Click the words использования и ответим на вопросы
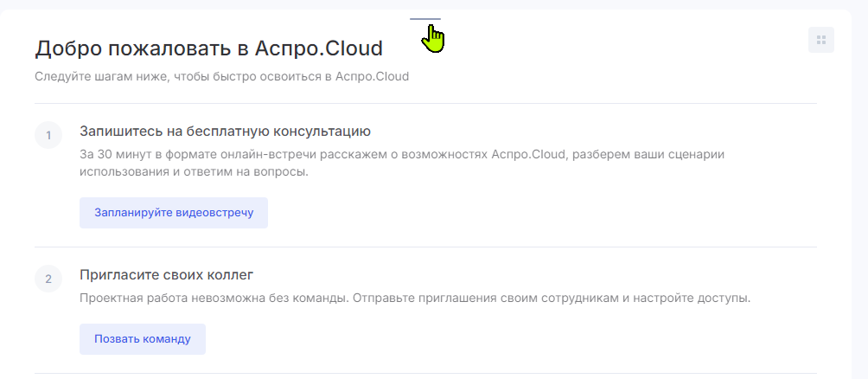This screenshot has width=868, height=379. coord(194,172)
